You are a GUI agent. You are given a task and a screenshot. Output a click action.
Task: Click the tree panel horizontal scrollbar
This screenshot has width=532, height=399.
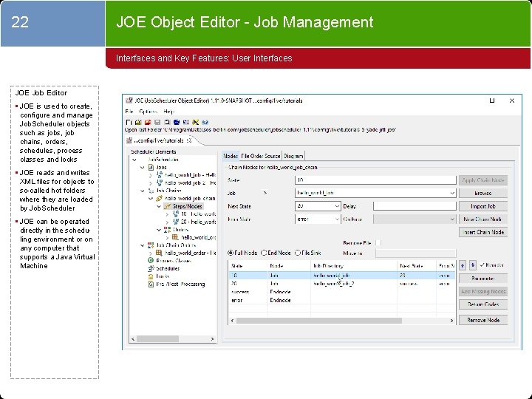click(x=173, y=338)
